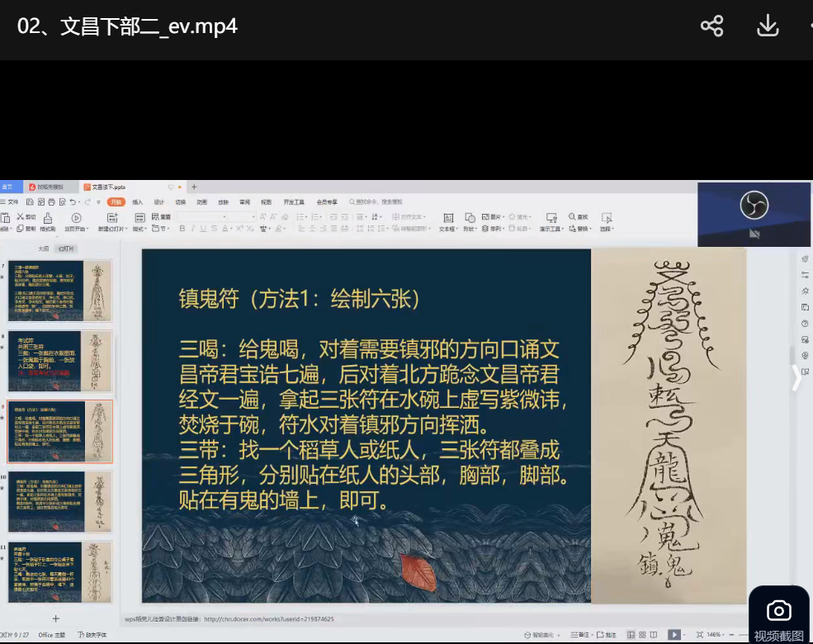Click the 文件 menu button
The width and height of the screenshot is (813, 644).
(x=12, y=201)
